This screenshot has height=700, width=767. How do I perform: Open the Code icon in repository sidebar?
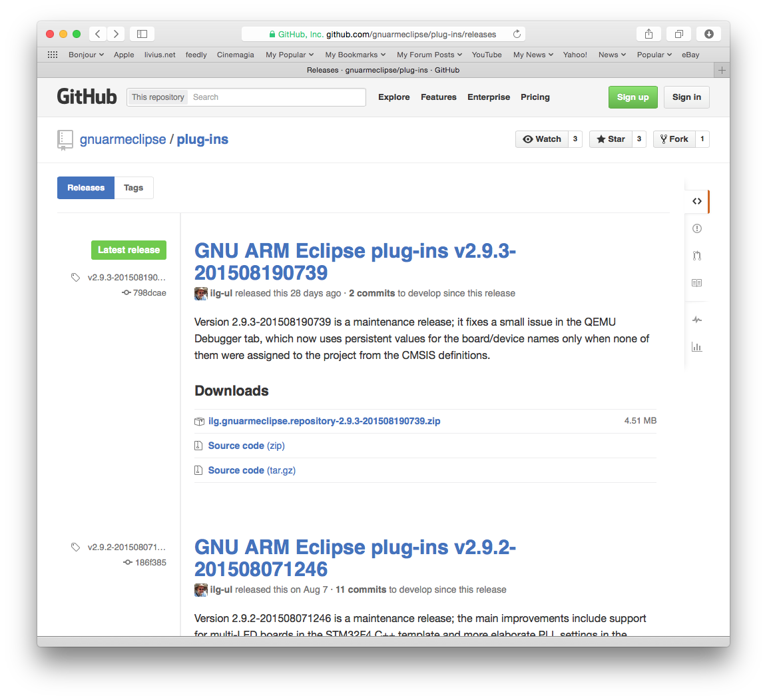(697, 201)
